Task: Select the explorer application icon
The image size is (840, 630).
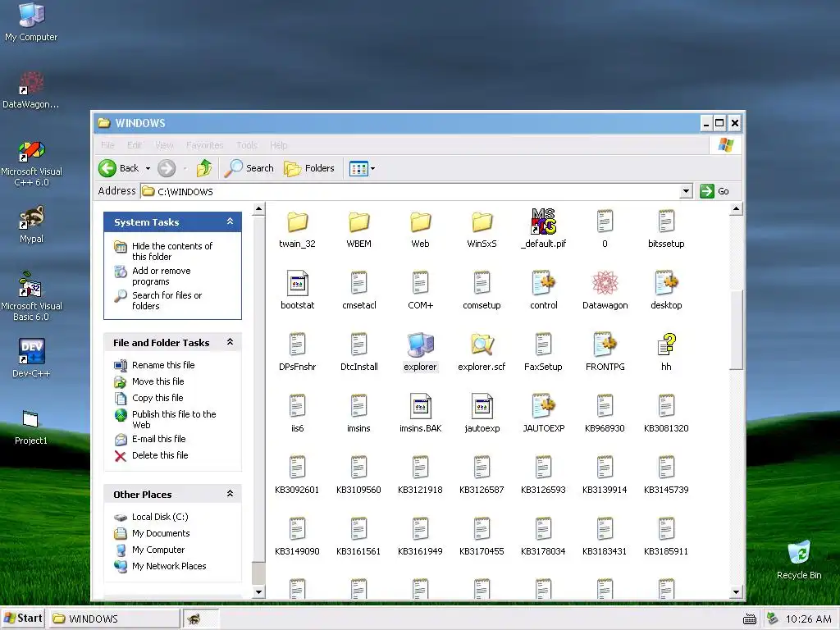Action: pyautogui.click(x=421, y=345)
